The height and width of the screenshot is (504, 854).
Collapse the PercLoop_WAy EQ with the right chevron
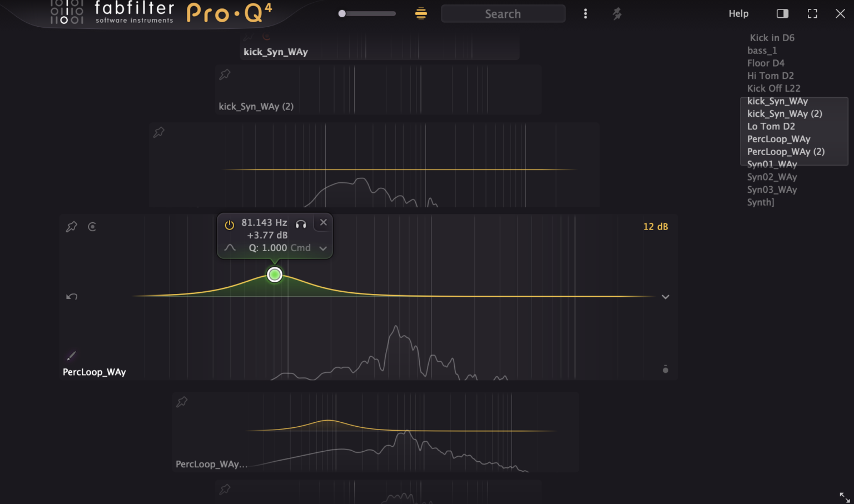pyautogui.click(x=665, y=297)
